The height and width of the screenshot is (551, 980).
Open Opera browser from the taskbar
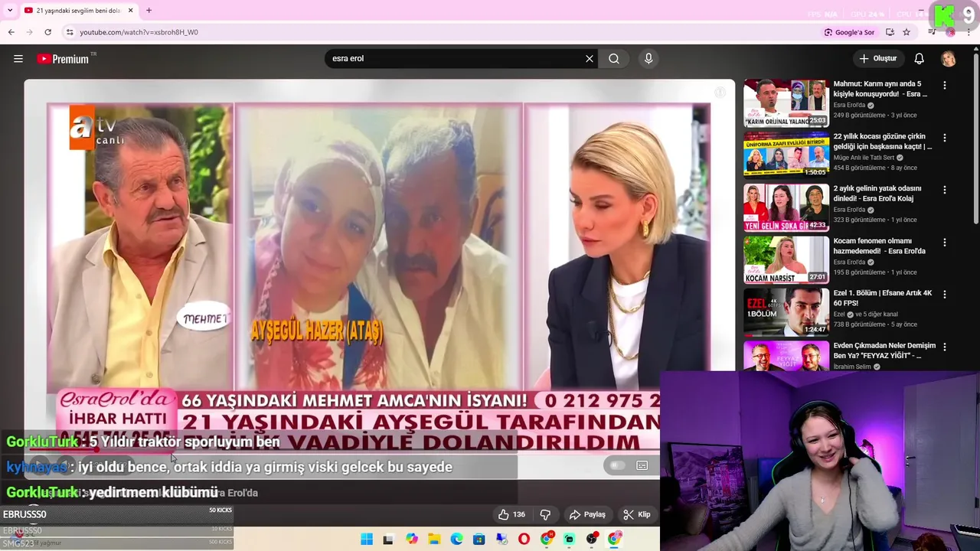(524, 540)
